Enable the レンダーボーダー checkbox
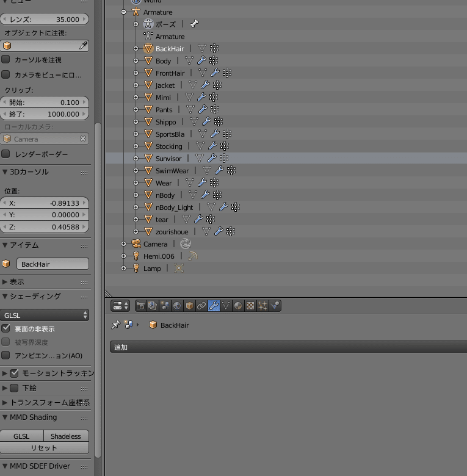 pos(5,154)
